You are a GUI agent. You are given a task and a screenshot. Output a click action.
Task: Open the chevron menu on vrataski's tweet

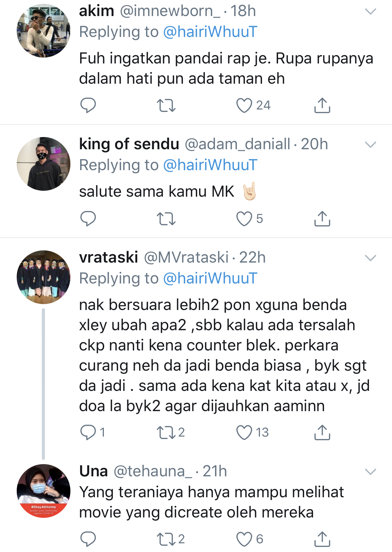point(370,258)
